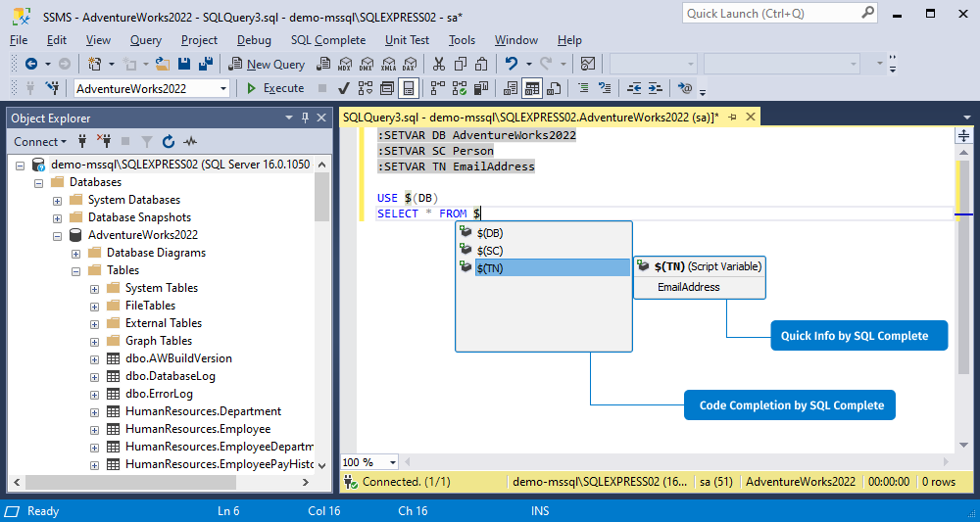
Task: Expand the HumanResources.Employee table node
Action: 94,430
